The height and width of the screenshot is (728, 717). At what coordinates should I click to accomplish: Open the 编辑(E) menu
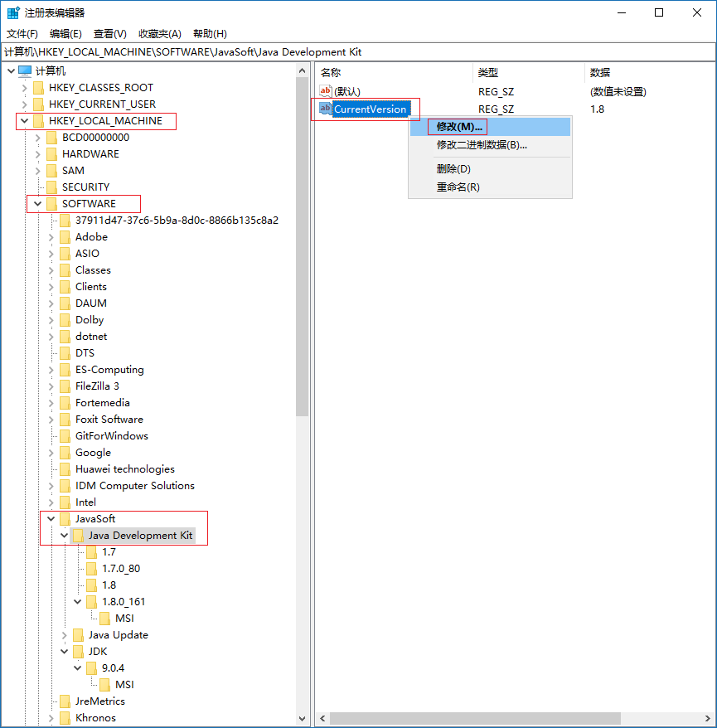(65, 33)
